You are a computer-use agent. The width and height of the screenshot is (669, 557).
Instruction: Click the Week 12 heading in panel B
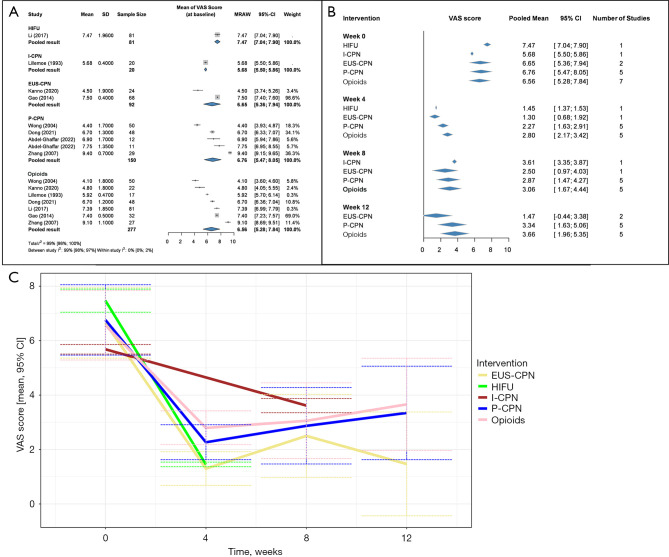[x=356, y=207]
